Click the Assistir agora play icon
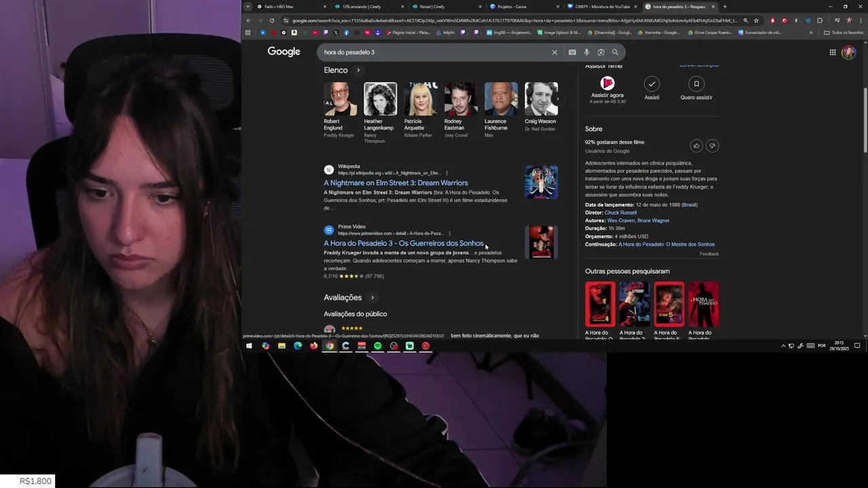 (607, 83)
